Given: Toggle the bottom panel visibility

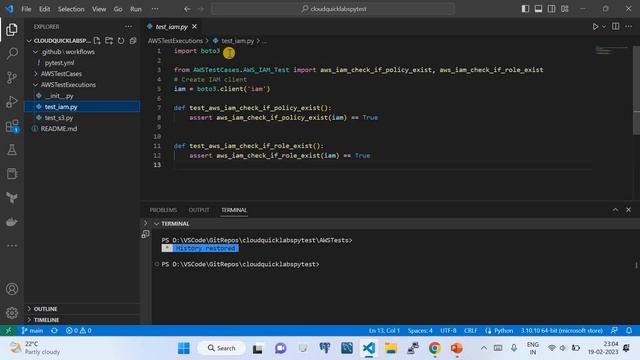Looking at the screenshot, I should (538, 9).
